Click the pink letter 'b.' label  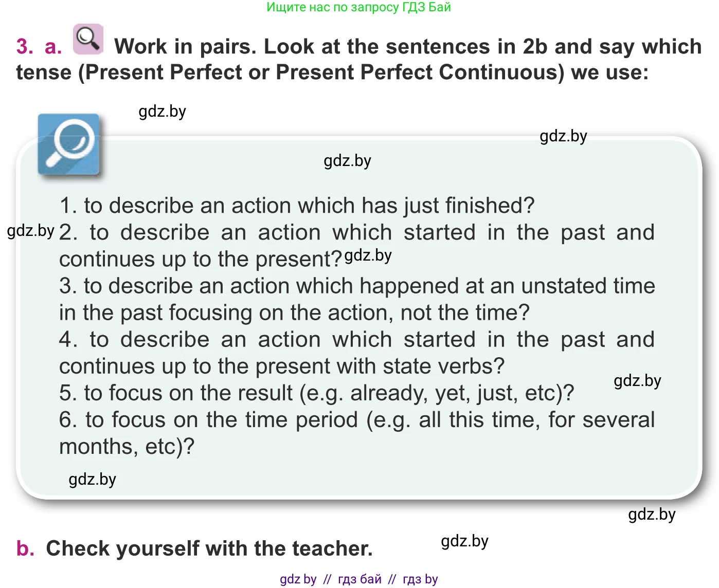click(x=26, y=548)
